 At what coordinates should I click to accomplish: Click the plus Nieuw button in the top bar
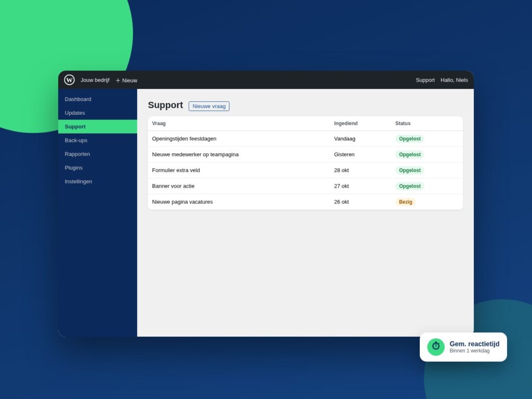pos(126,81)
